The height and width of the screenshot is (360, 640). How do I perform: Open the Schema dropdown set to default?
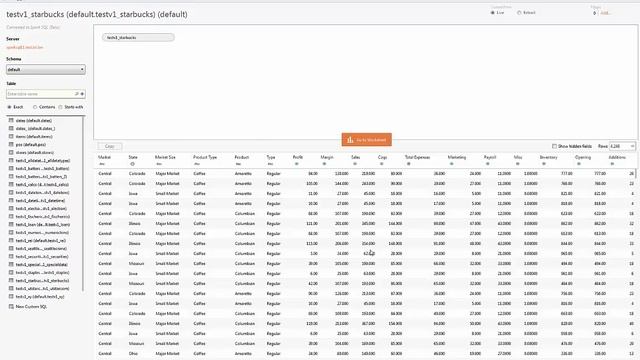click(46, 69)
